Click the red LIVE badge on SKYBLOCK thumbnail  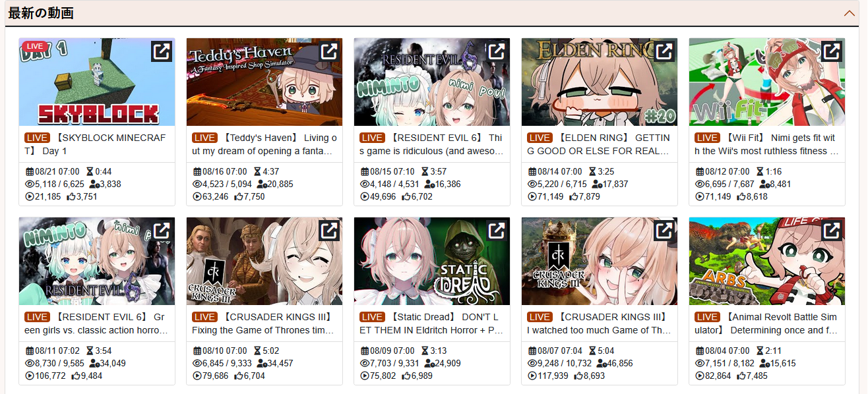coord(35,47)
